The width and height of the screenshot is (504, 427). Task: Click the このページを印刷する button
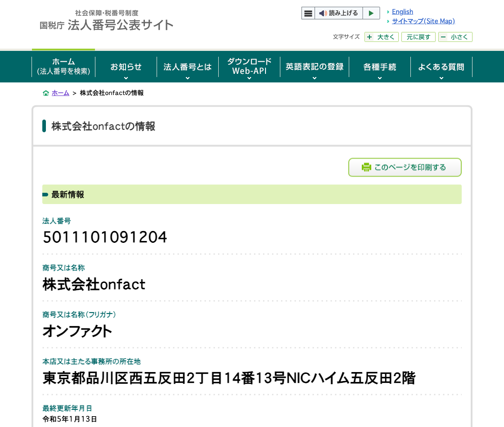click(405, 167)
